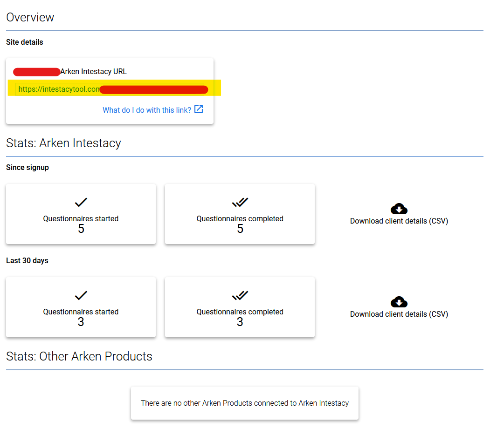Click the single checkmark icon under Last 30 days
The image size is (504, 442).
[81, 296]
